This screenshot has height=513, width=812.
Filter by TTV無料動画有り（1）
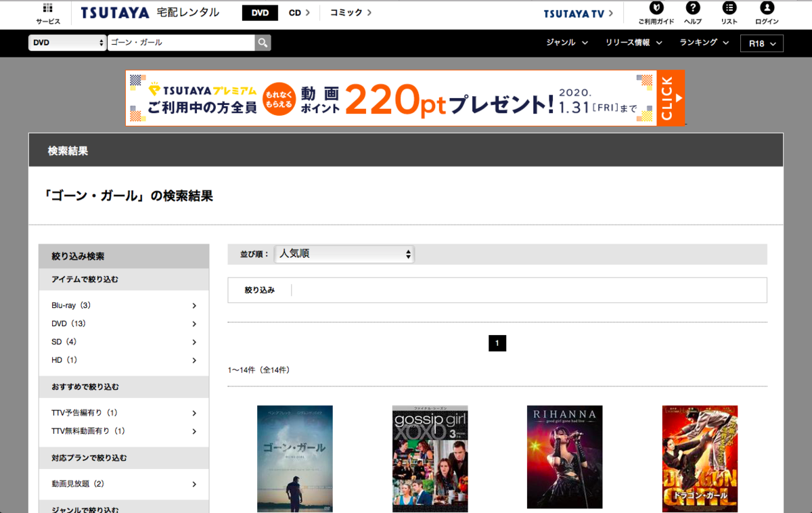click(x=124, y=431)
